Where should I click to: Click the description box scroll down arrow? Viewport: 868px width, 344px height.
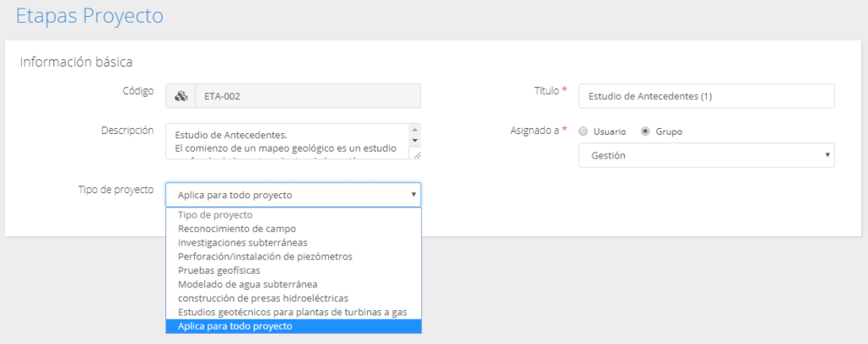415,141
